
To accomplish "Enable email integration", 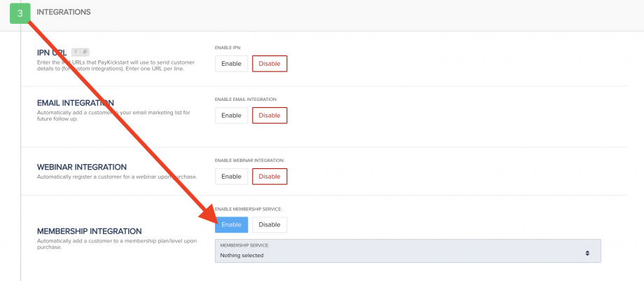I will [x=231, y=116].
